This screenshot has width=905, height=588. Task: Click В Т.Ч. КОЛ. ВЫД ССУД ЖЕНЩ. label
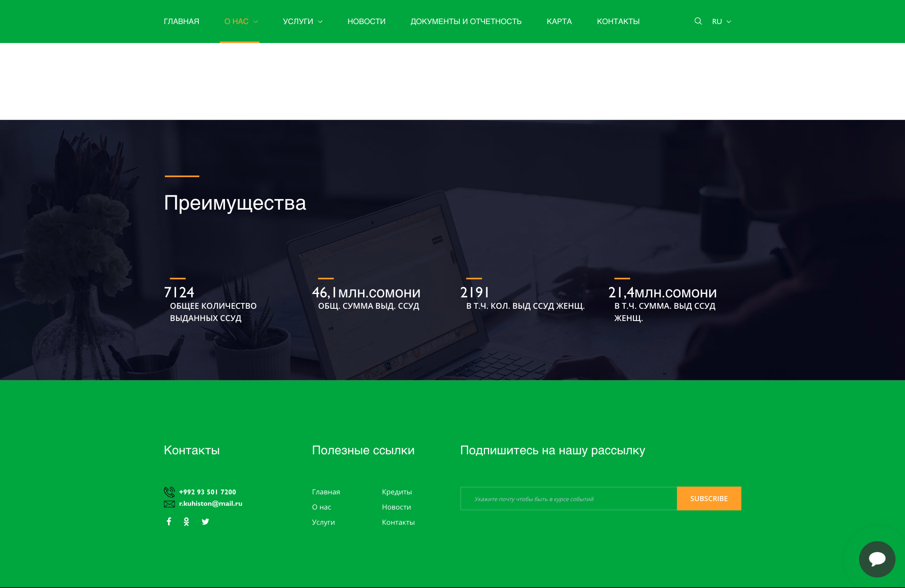tap(526, 306)
